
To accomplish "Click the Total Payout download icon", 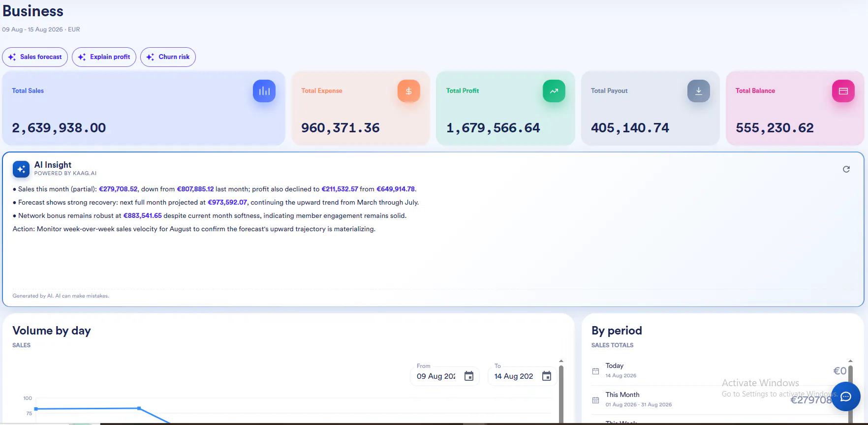I will tap(699, 91).
